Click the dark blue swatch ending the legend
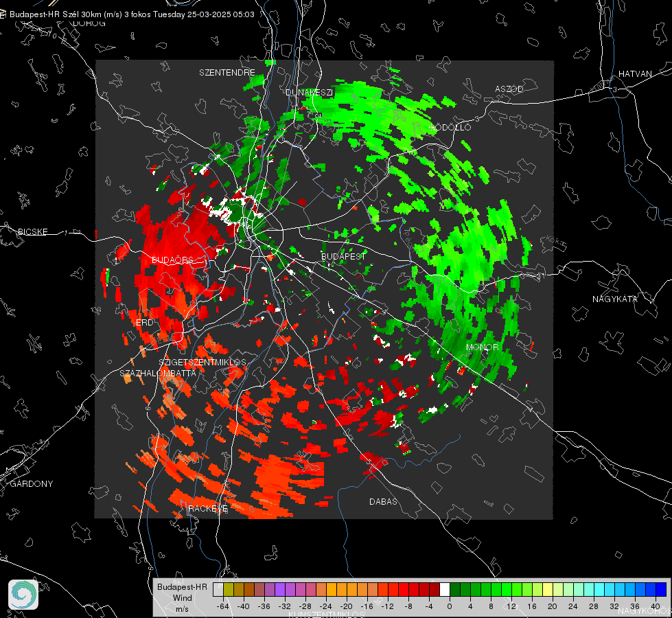Image resolution: width=672 pixels, height=618 pixels. coord(661,589)
